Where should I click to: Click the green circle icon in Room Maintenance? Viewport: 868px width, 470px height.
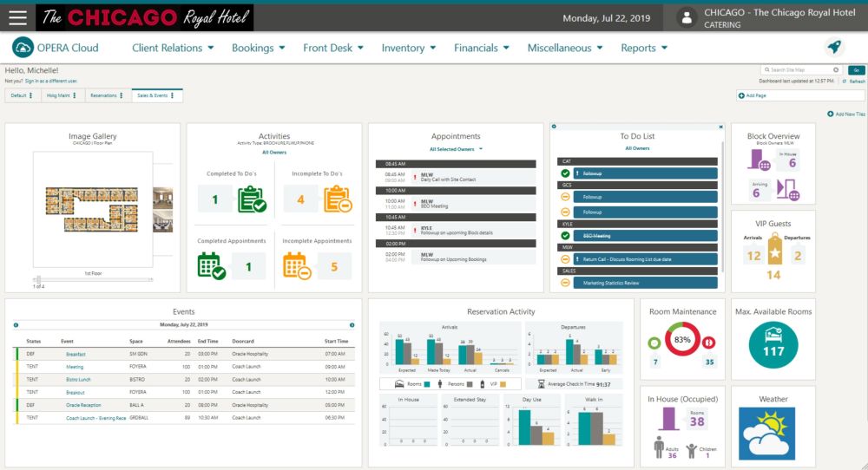coord(654,343)
